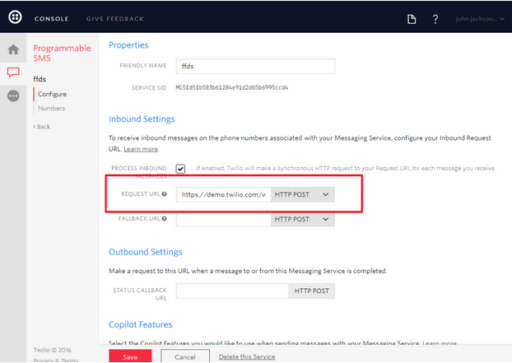Screen dimensions: 512x363
Task: Open the docs page icon
Action: 412,19
